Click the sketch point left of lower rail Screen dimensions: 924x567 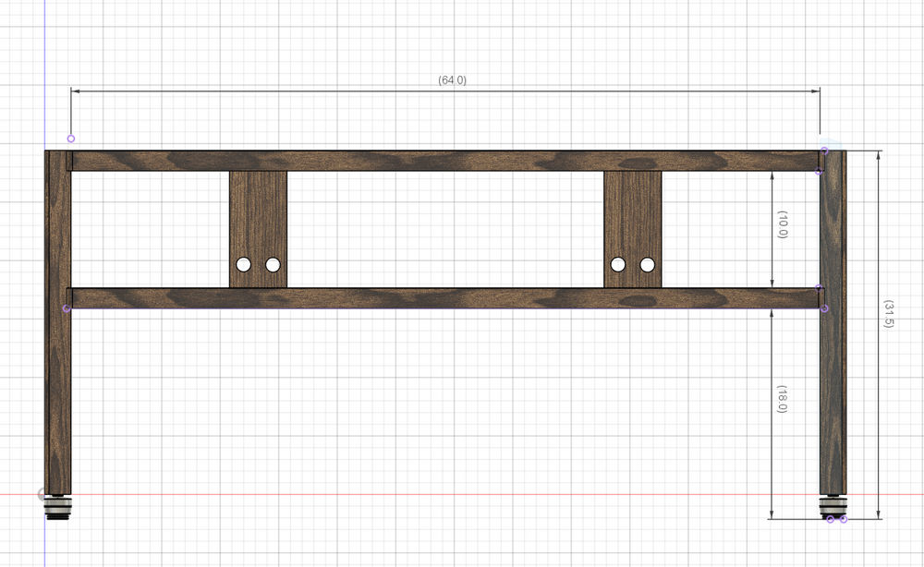pyautogui.click(x=66, y=308)
